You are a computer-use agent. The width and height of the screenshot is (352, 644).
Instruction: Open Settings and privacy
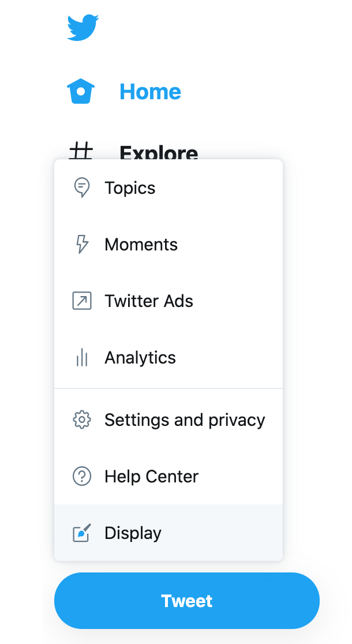coord(185,420)
